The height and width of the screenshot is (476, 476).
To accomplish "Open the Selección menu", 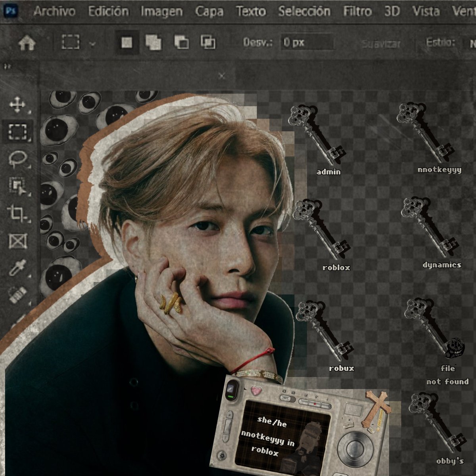I will (304, 11).
